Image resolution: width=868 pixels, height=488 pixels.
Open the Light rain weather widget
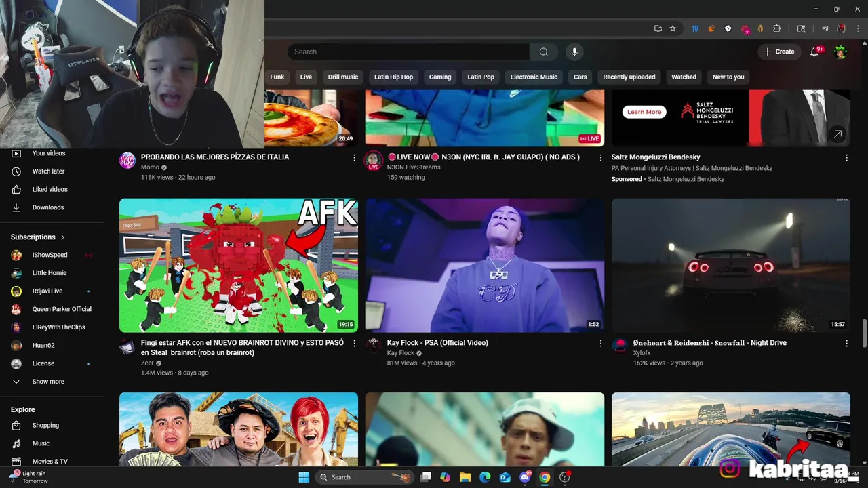click(x=28, y=477)
